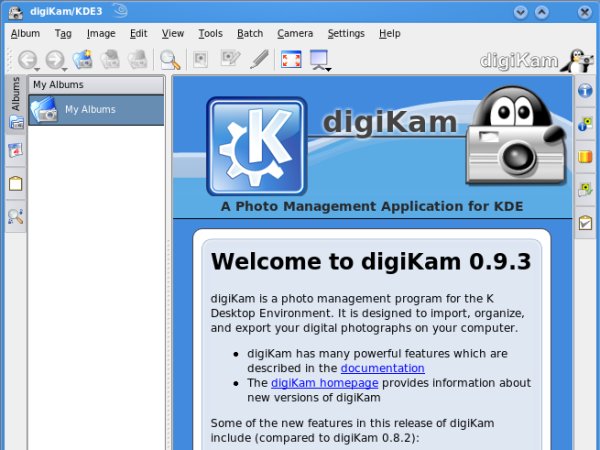Toggle full screen mode from toolbar
The width and height of the screenshot is (600, 450).
coord(291,60)
